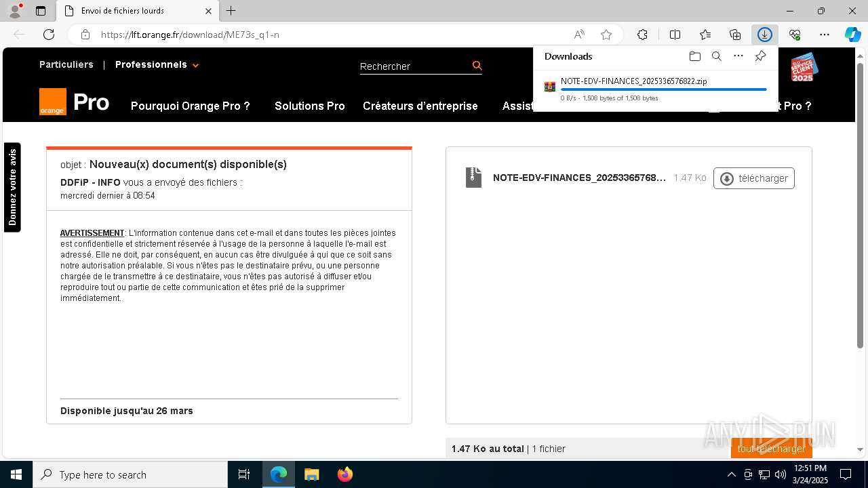Activate the Read aloud icon
The height and width of the screenshot is (488, 868).
click(x=579, y=35)
